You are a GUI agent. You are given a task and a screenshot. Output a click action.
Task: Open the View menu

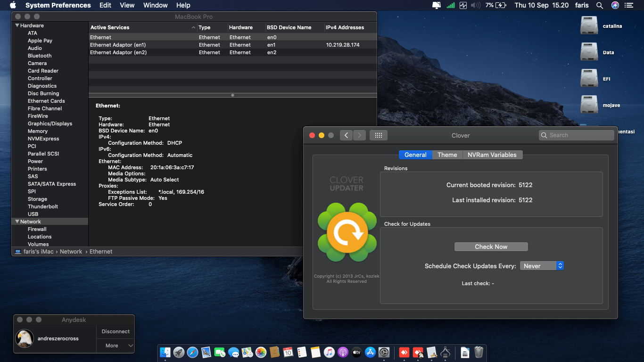[127, 5]
